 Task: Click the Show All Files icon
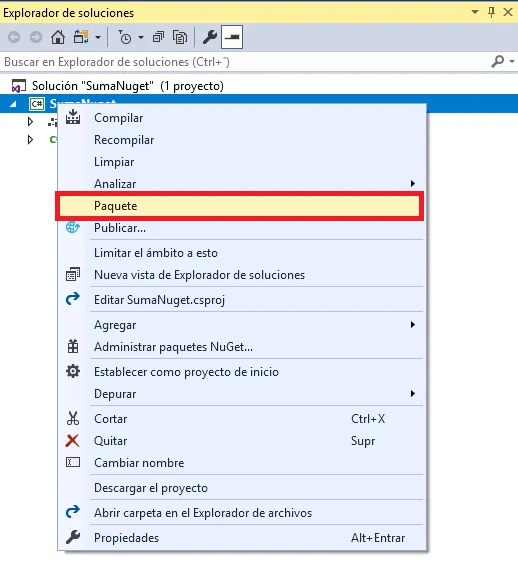[180, 37]
